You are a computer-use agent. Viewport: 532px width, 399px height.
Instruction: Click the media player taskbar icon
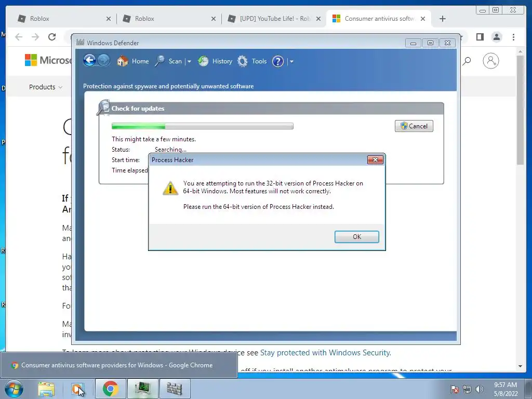77,389
